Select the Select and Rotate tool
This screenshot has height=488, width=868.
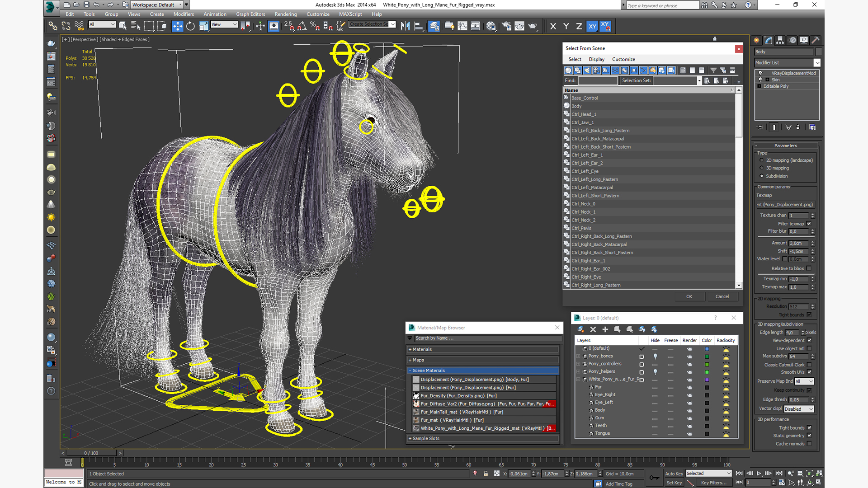click(190, 26)
